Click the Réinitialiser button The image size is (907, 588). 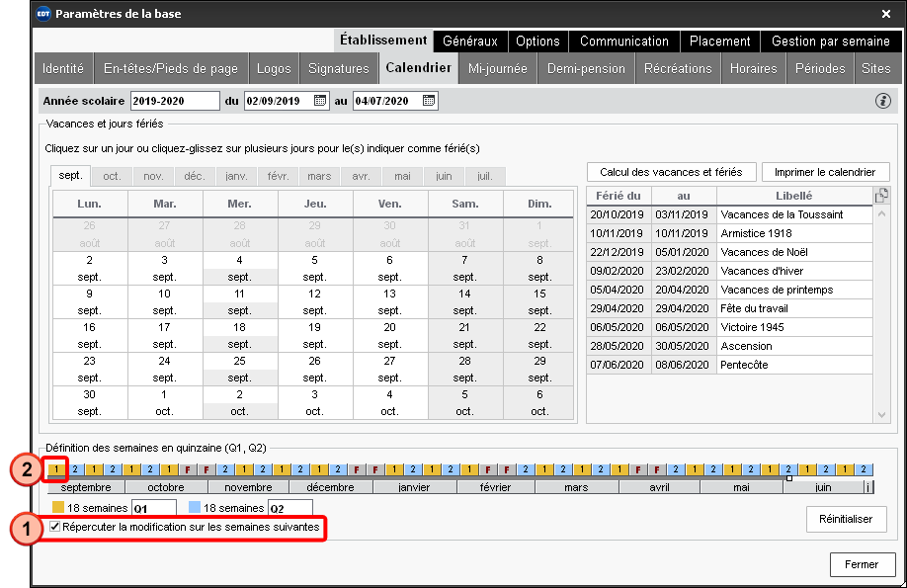pos(846,519)
